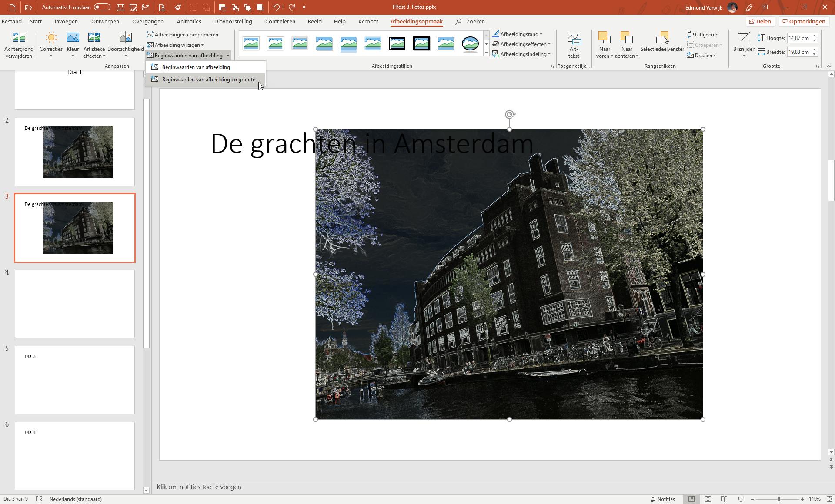Click Afbeeldingen comprimeren button
The image size is (835, 504).
coord(183,35)
